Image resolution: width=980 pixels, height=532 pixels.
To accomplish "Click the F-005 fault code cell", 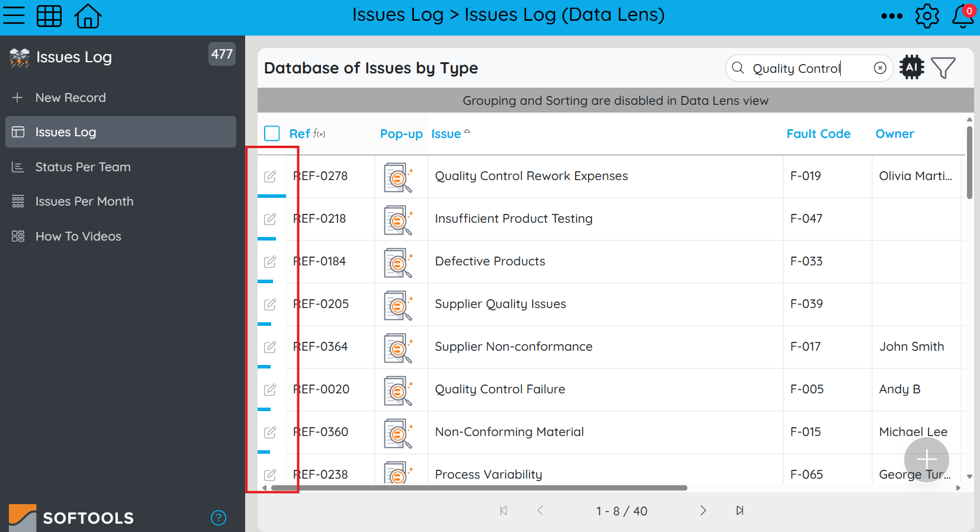I will pyautogui.click(x=827, y=389).
